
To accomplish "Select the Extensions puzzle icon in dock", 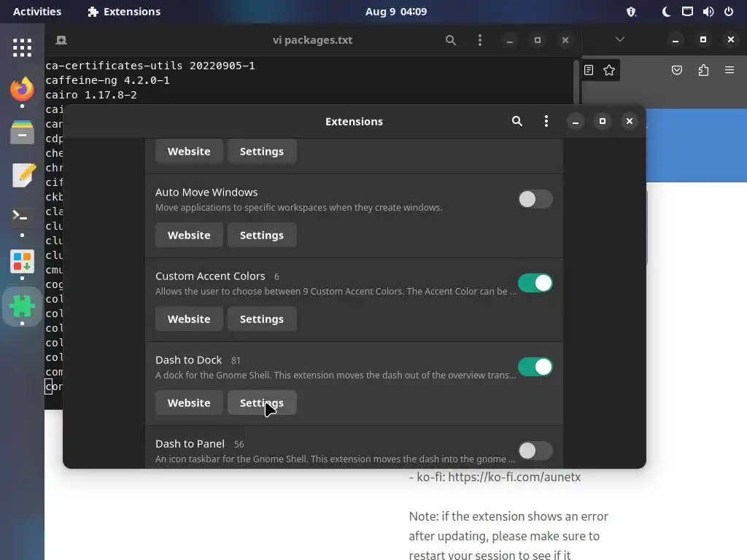I will (22, 306).
